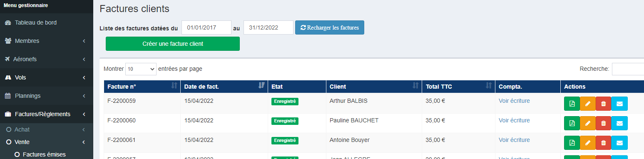The height and width of the screenshot is (159, 644).
Task: Sort table by Facture n° column
Action: coord(142,87)
